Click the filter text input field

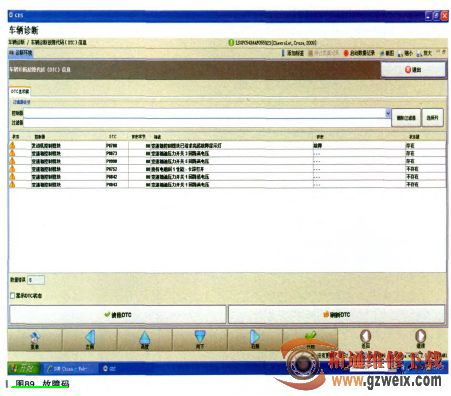click(x=207, y=122)
